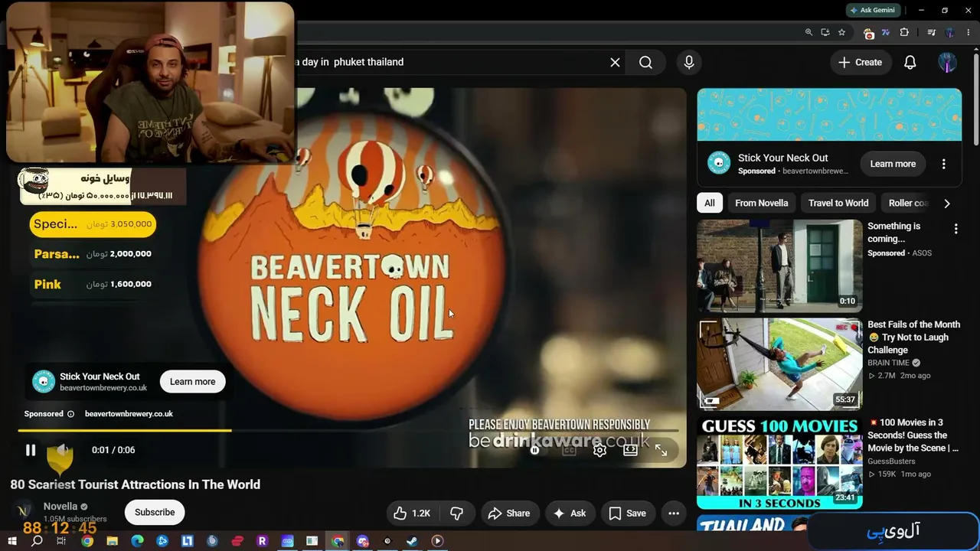This screenshot has width=980, height=551.
Task: Open Chrome zoom magnifier in address bar
Action: click(808, 32)
